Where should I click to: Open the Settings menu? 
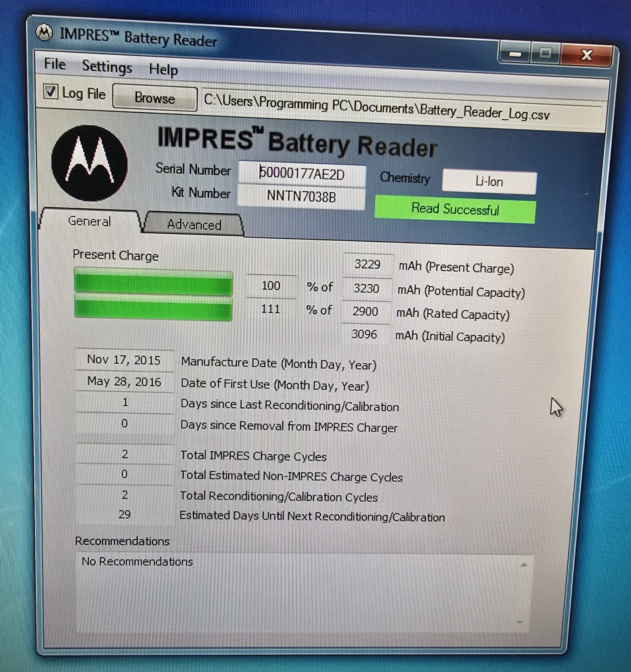(107, 67)
